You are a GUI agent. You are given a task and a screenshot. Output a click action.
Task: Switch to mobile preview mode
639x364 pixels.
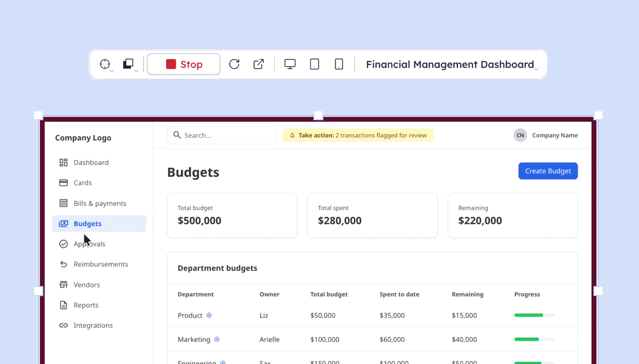(x=339, y=64)
